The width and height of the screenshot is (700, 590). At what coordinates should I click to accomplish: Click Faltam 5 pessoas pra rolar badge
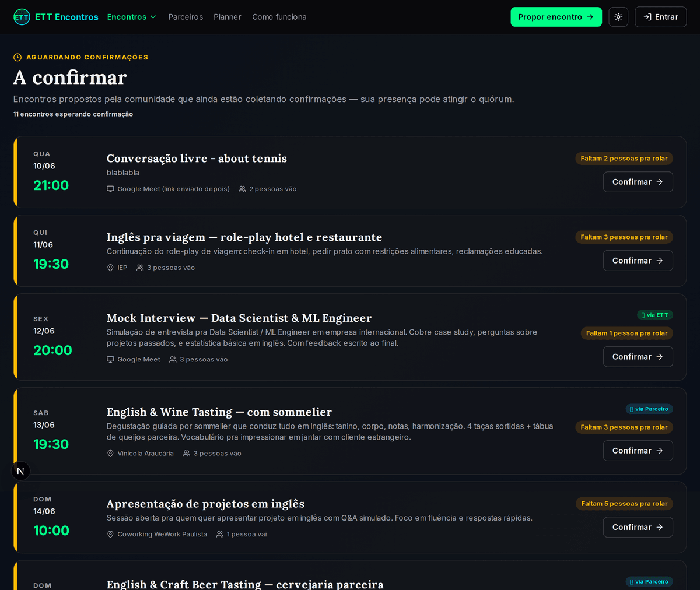pos(624,504)
